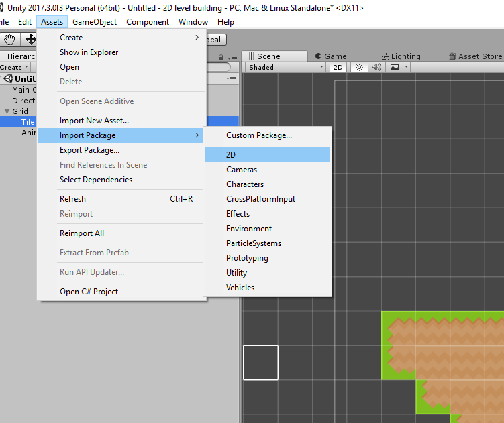
Task: Import the Cameras package
Action: click(x=267, y=169)
